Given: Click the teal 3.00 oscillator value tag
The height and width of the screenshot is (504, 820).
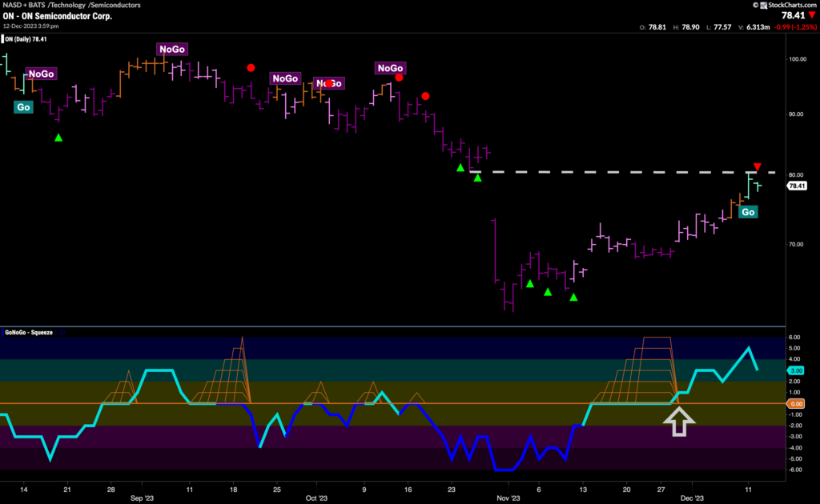Looking at the screenshot, I should pyautogui.click(x=796, y=370).
